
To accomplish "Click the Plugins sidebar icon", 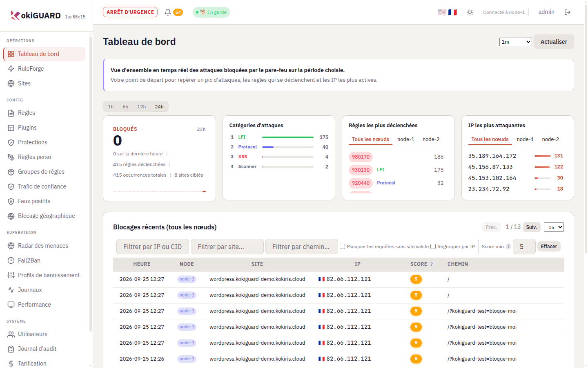I will (11, 128).
